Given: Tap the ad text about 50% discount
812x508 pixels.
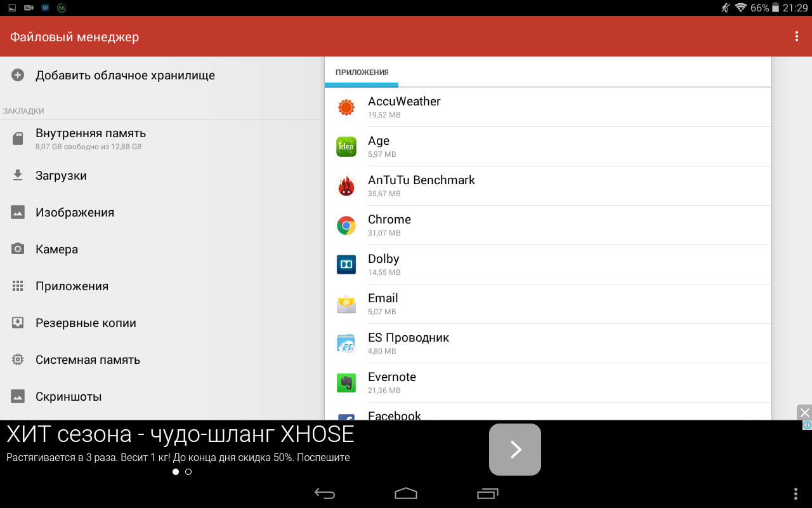Looking at the screenshot, I should pos(178,457).
